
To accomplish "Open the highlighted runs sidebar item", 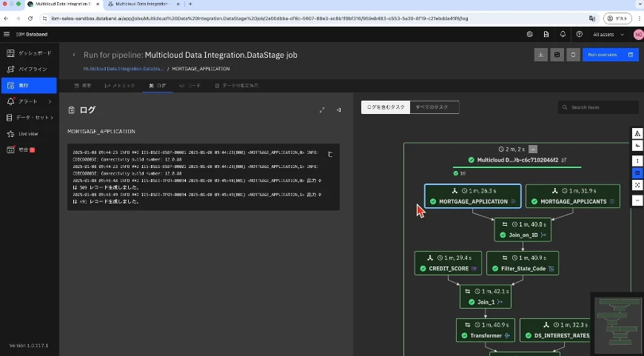I will coord(29,85).
